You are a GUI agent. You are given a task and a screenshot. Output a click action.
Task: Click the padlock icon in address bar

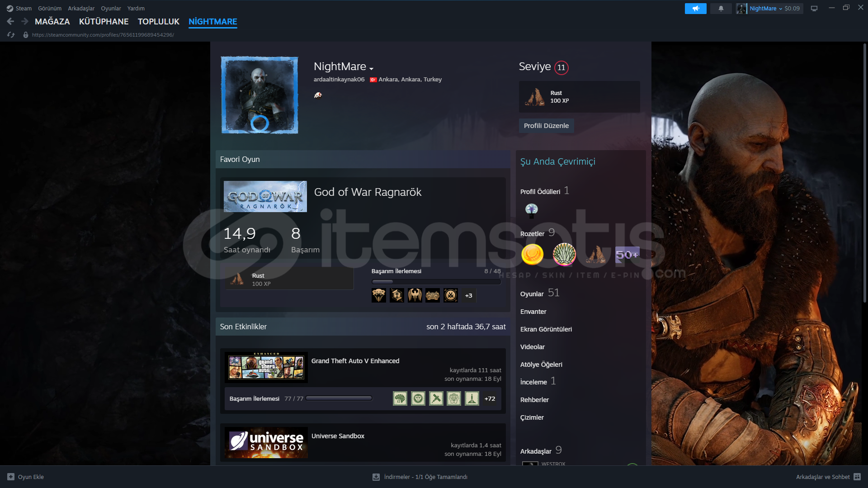(x=26, y=35)
